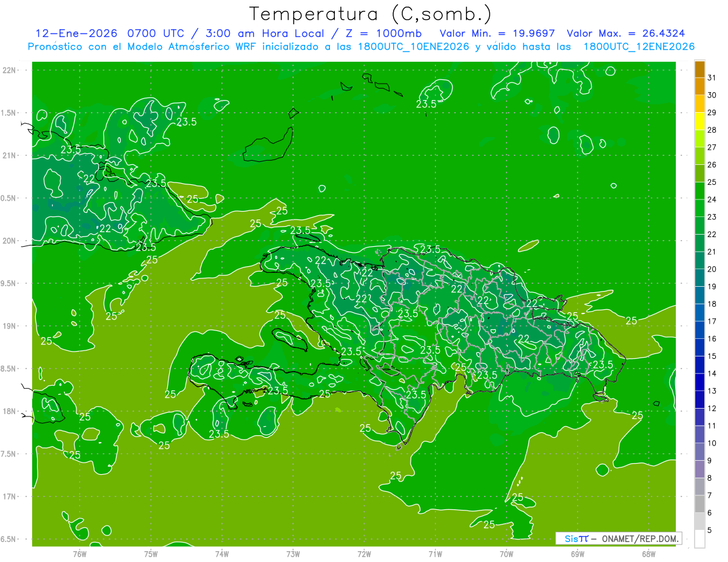Click the "21N" latitude axis label
This screenshot has width=728, height=562.
9,156
